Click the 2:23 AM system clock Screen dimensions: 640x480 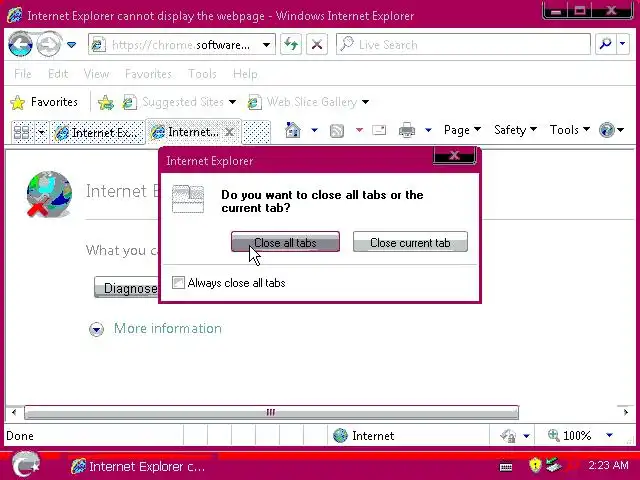(608, 465)
